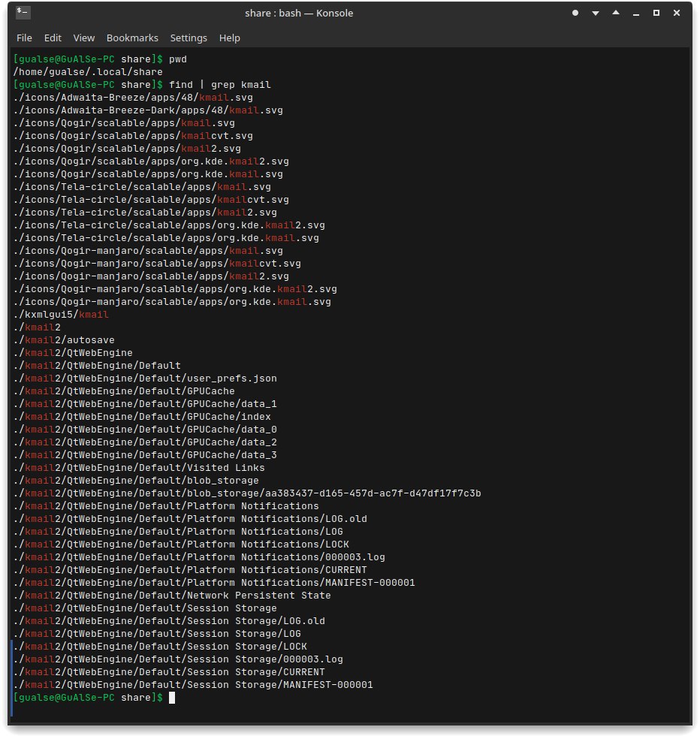Click the './kmail2/autosave' line

click(65, 339)
